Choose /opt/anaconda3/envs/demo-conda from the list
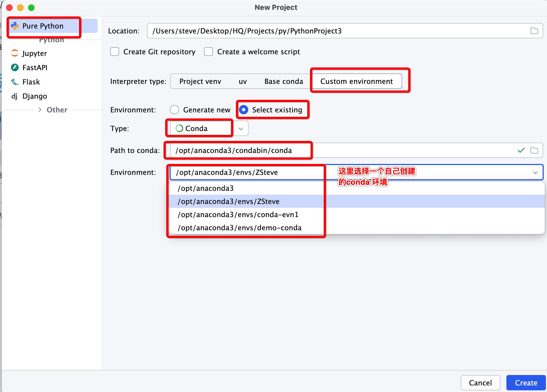Viewport: 547px width, 392px height. coord(239,228)
